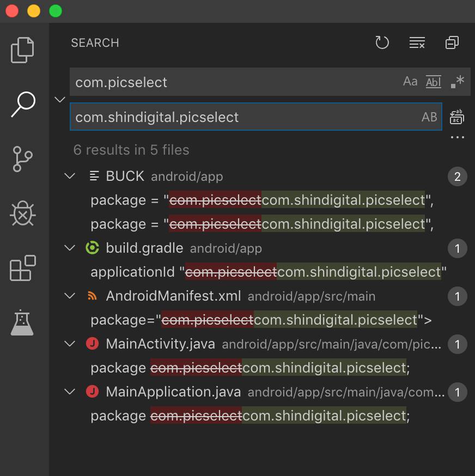Click the build.gradle match count badge

[x=458, y=248]
